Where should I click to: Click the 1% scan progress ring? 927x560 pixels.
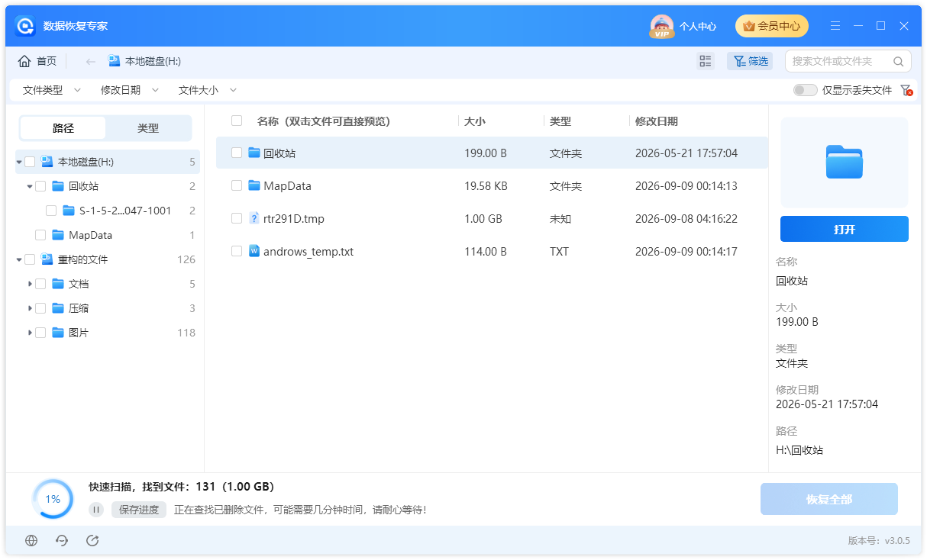coord(53,499)
